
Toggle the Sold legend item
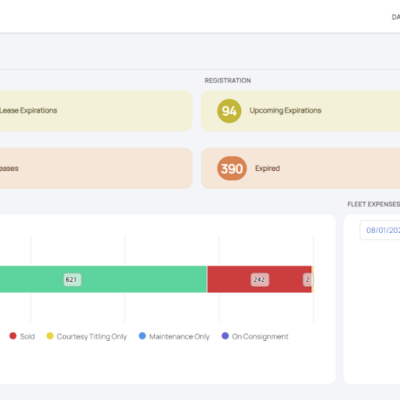tap(22, 336)
